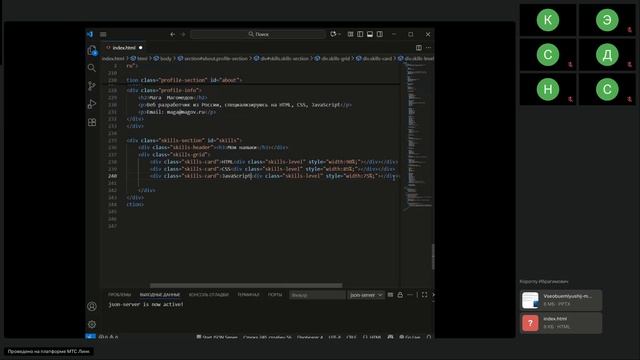
Task: Open div#skills.skills-section breadcrumb
Action: click(x=281, y=59)
